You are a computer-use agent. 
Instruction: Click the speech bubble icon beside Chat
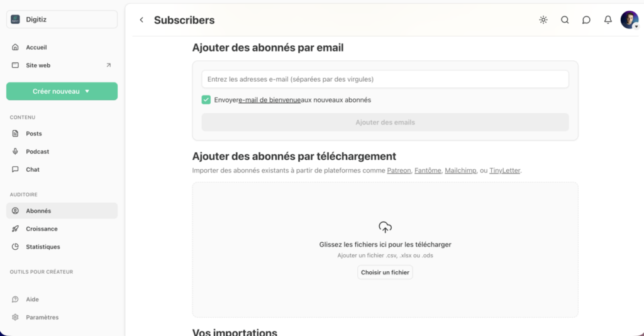(15, 169)
